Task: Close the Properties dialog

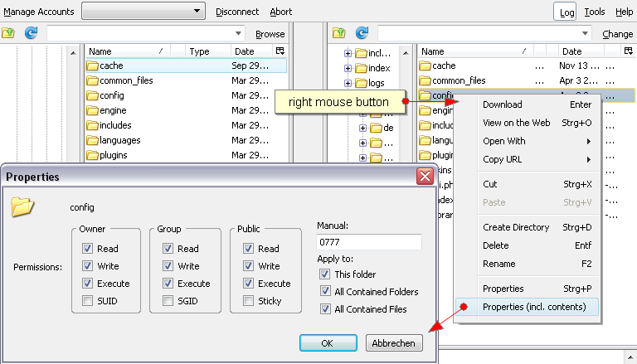Action: tap(425, 176)
